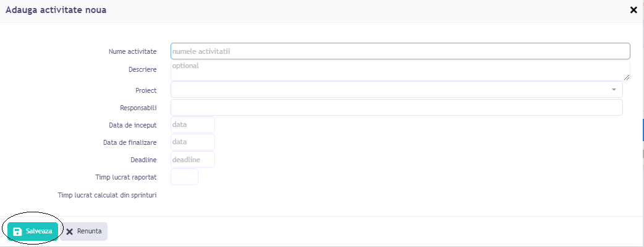Focus the Timp lucrat raportat box
This screenshot has width=644, height=247.
point(184,176)
